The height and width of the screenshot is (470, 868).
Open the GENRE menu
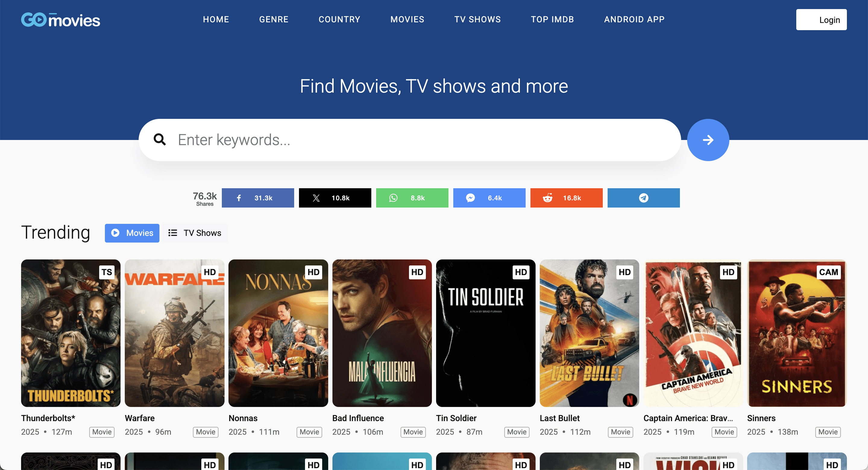click(274, 20)
